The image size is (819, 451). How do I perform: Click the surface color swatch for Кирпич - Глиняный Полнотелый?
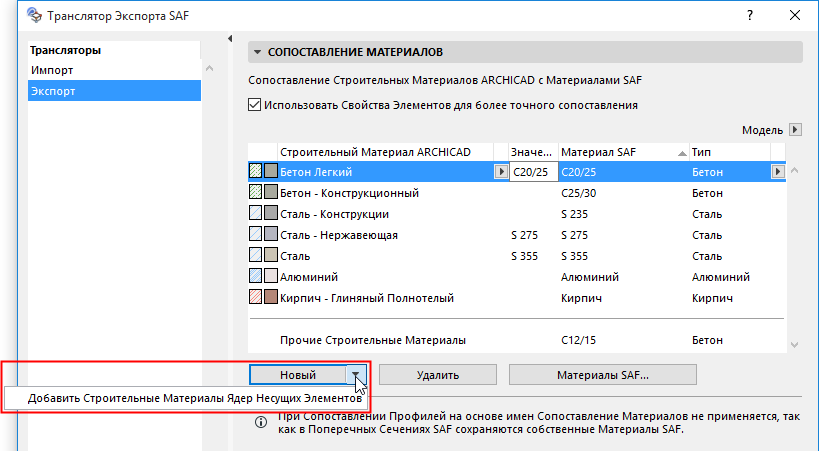click(x=271, y=297)
